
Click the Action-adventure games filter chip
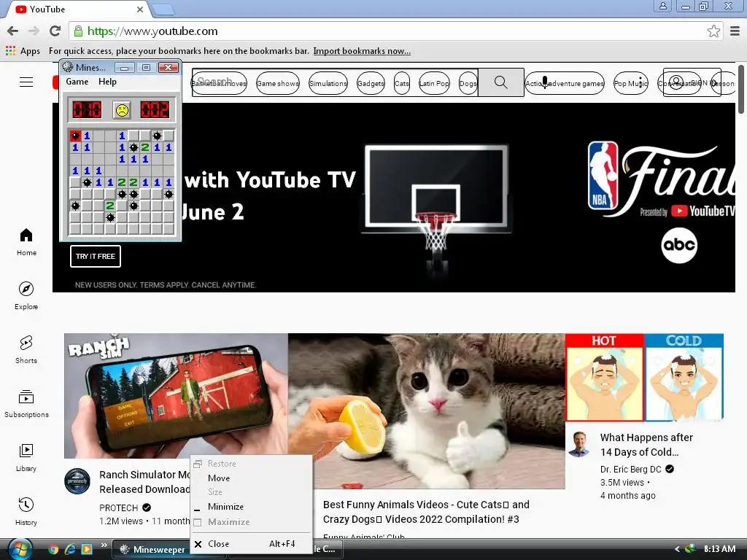tap(565, 83)
